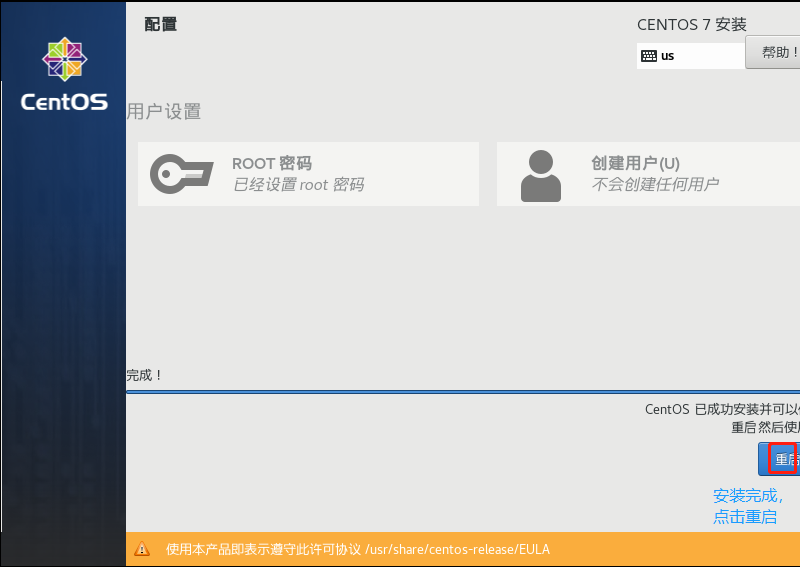Open the ROOT 密码 settings label
Image resolution: width=800 pixels, height=567 pixels.
click(x=272, y=163)
